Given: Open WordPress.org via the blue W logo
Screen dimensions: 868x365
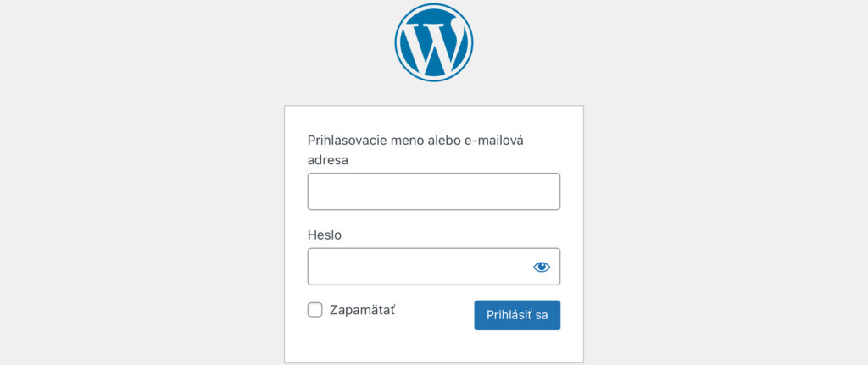Looking at the screenshot, I should pos(434,42).
